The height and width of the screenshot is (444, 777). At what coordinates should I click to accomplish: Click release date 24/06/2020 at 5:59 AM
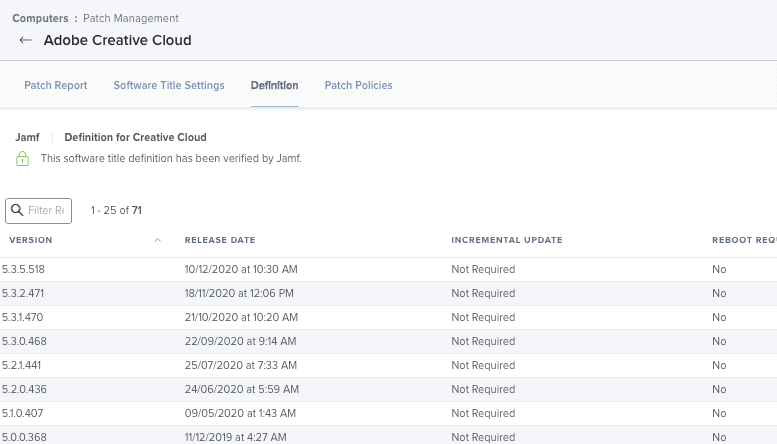coord(242,389)
